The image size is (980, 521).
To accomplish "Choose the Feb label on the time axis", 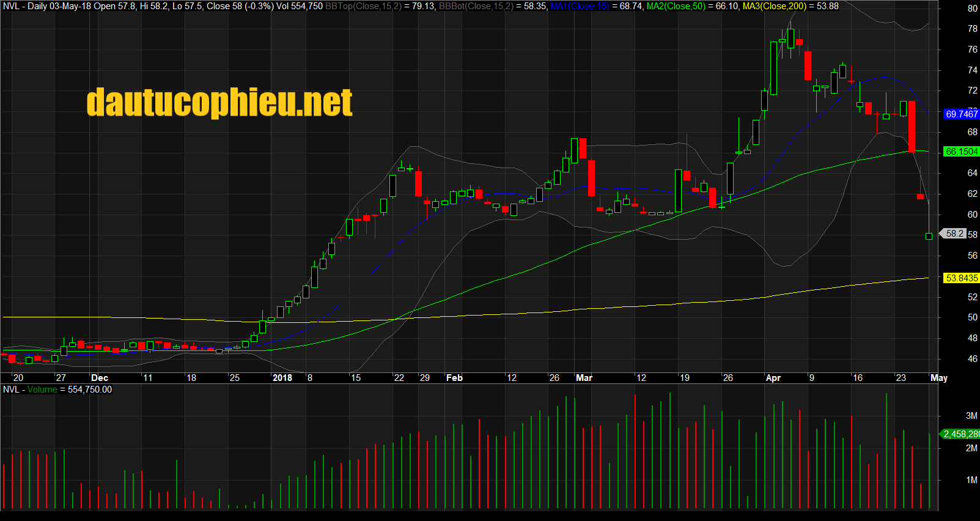I will click(454, 378).
